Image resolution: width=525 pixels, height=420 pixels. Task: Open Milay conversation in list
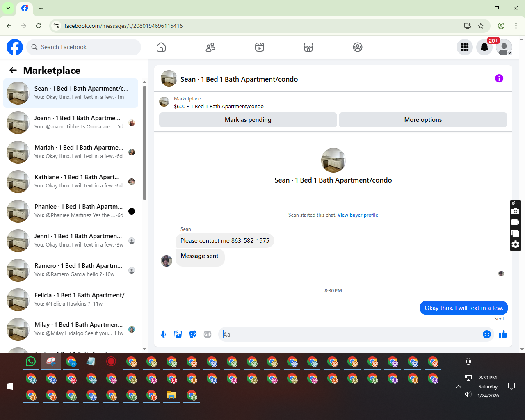pyautogui.click(x=71, y=329)
